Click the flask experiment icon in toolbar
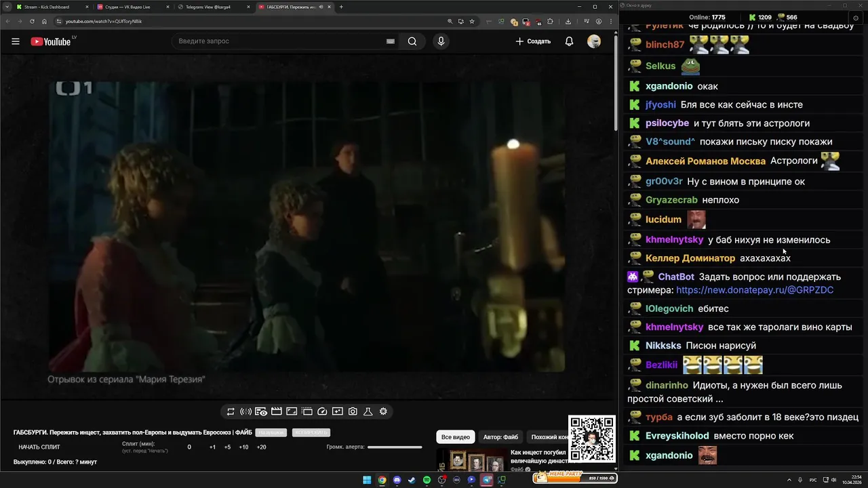The height and width of the screenshot is (488, 868). (x=368, y=411)
